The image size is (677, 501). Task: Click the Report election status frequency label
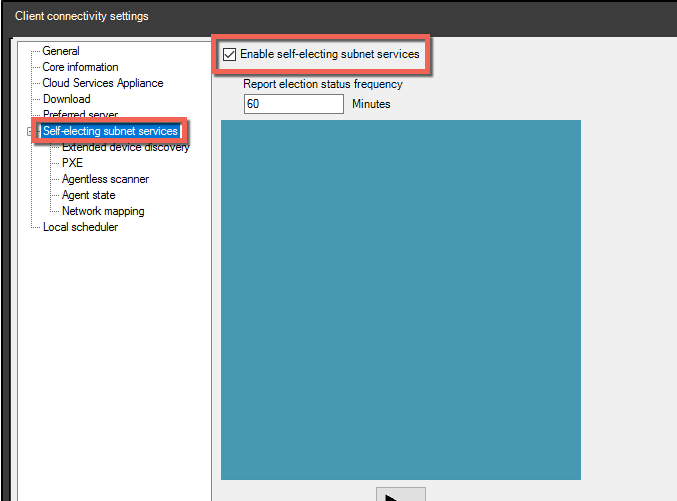tap(322, 85)
